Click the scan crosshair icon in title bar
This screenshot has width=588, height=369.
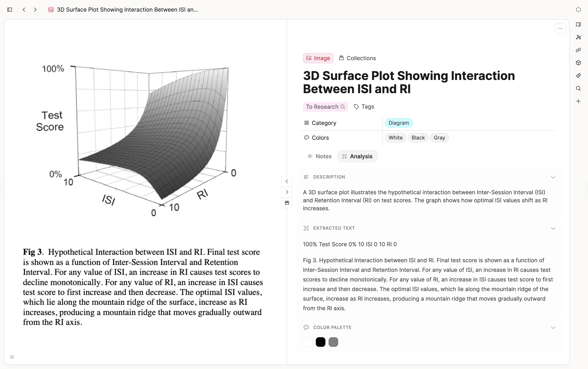point(578,10)
